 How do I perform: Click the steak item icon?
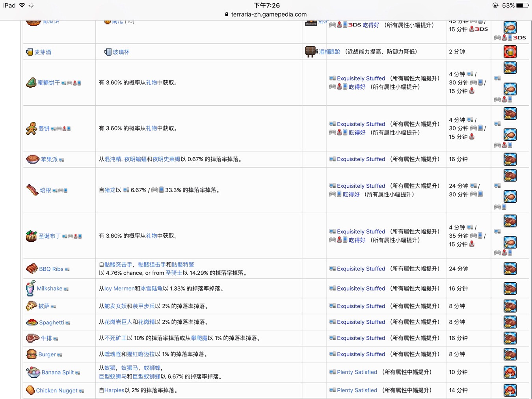tap(33, 338)
